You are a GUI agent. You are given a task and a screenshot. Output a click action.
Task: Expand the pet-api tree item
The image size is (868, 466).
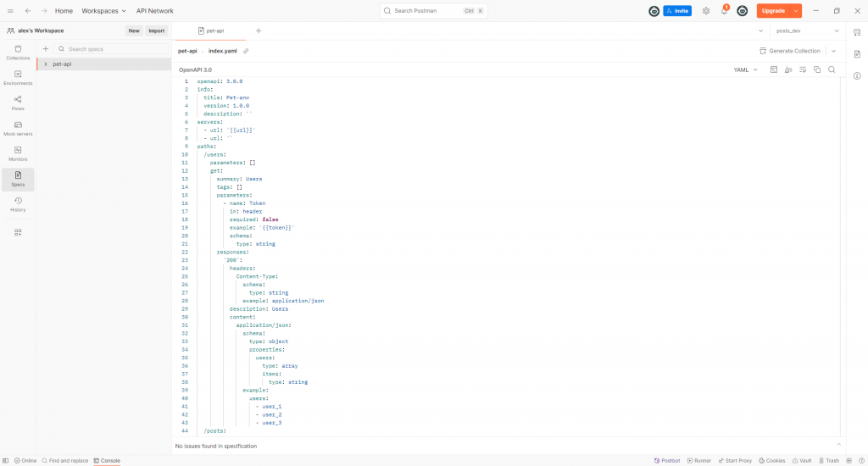tap(46, 64)
